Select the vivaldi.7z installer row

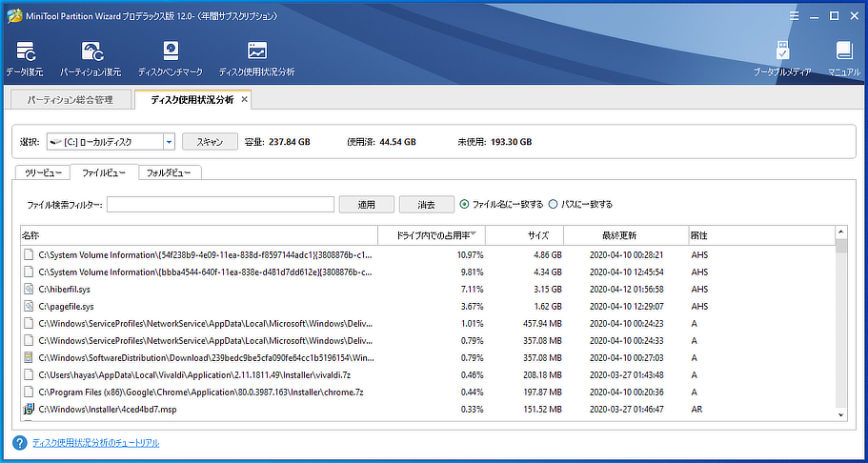coord(428,375)
